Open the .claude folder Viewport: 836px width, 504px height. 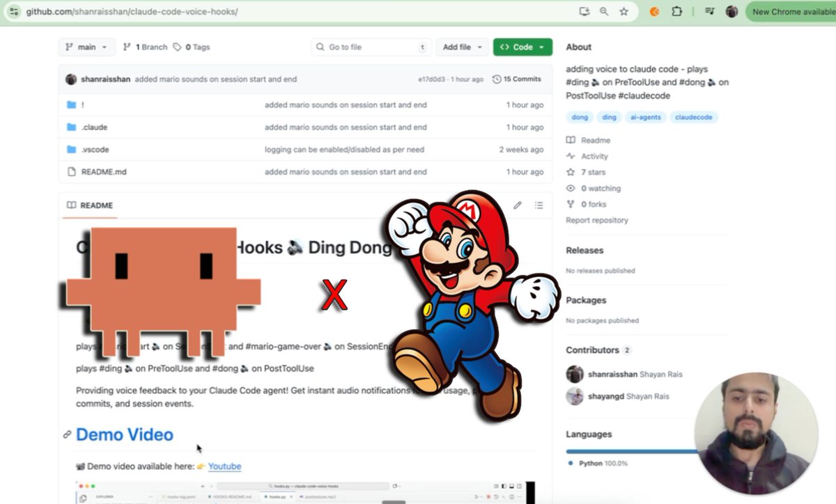[x=94, y=127]
